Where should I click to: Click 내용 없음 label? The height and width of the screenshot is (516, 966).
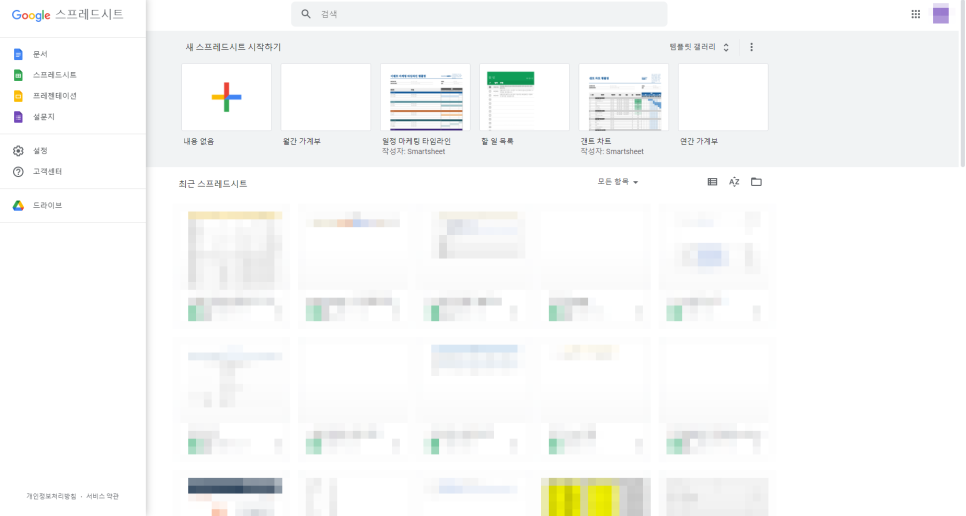[x=198, y=142]
